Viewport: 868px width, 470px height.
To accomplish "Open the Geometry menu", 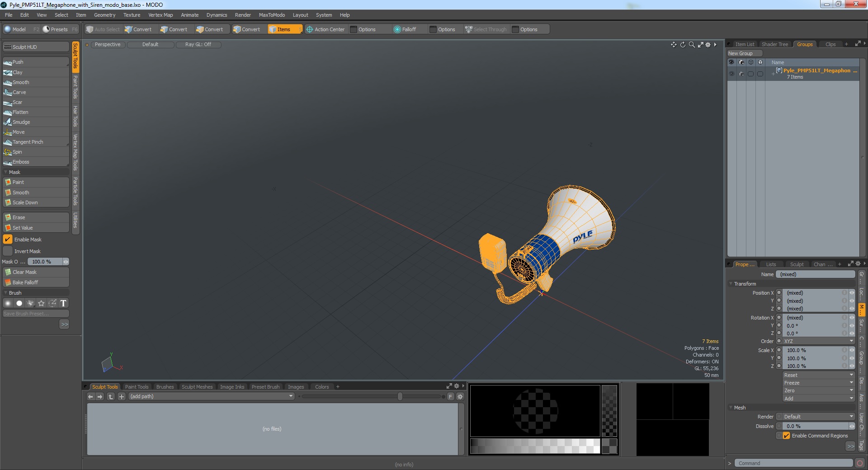I will (104, 15).
